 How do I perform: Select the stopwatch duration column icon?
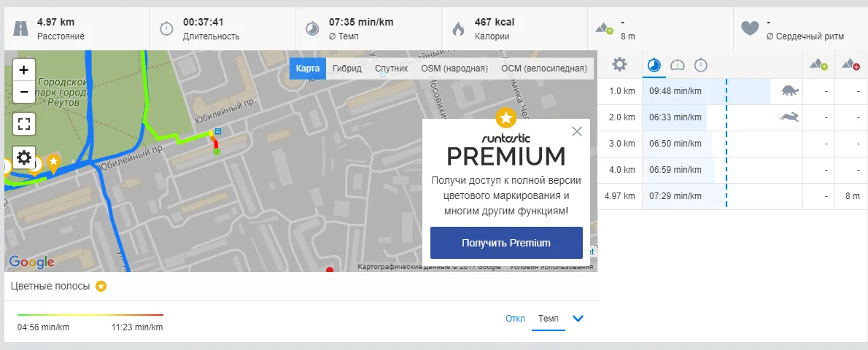point(701,65)
